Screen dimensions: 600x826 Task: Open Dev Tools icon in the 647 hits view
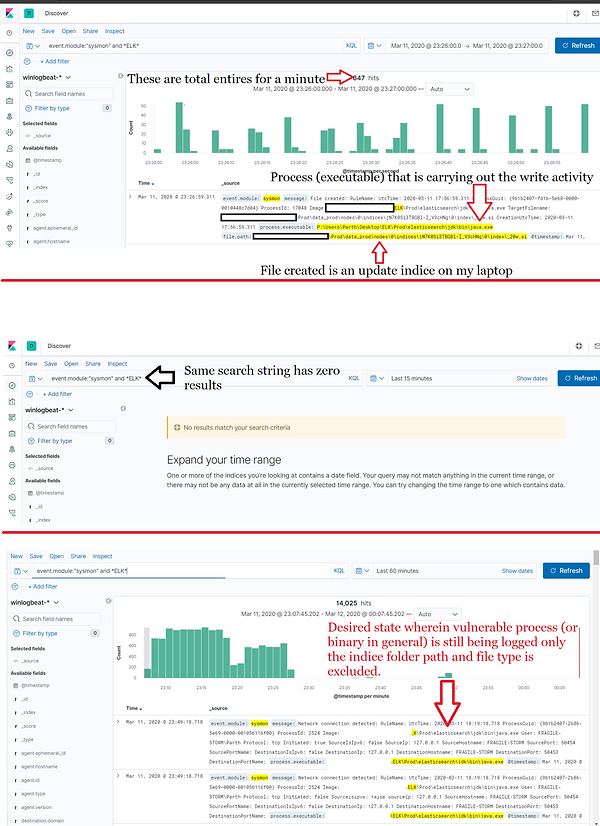coord(9,228)
